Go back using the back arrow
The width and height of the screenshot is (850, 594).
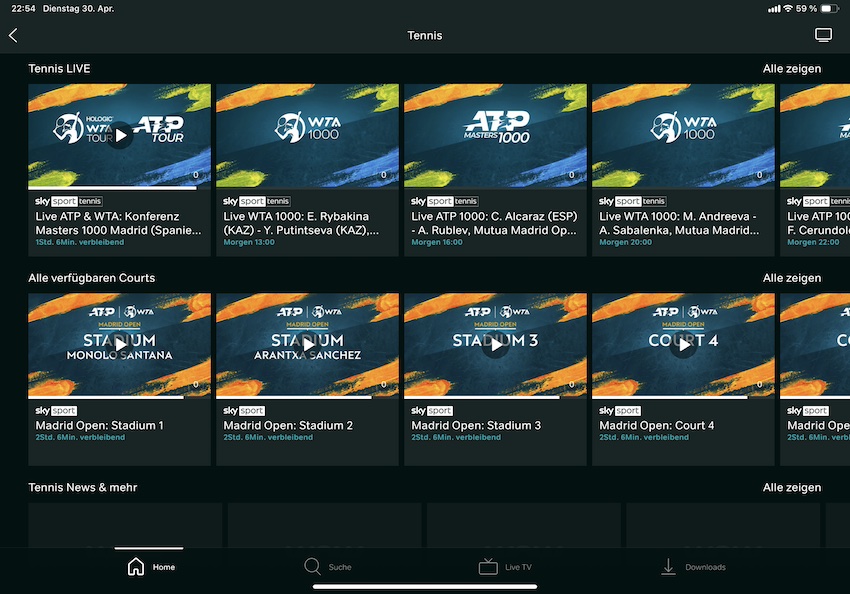click(14, 36)
